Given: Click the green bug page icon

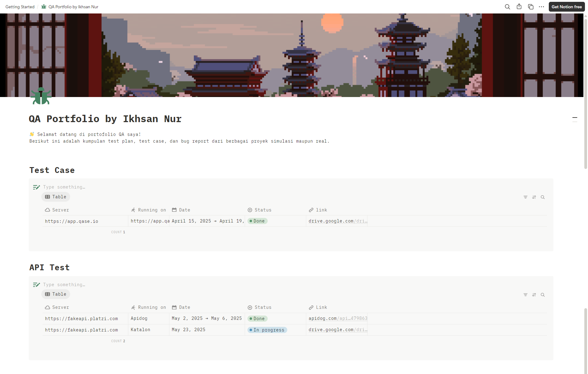Looking at the screenshot, I should 41,96.
